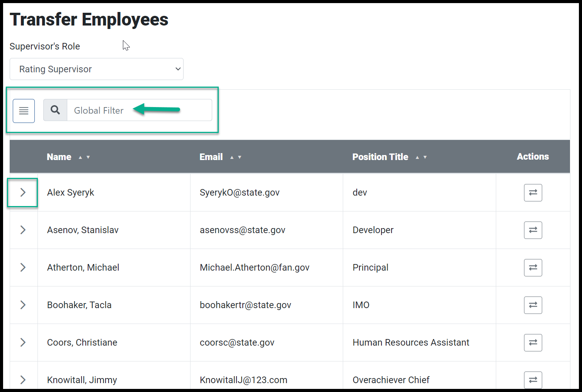The image size is (582, 392).
Task: Select the name Boohaker, Tacla
Action: click(x=79, y=305)
